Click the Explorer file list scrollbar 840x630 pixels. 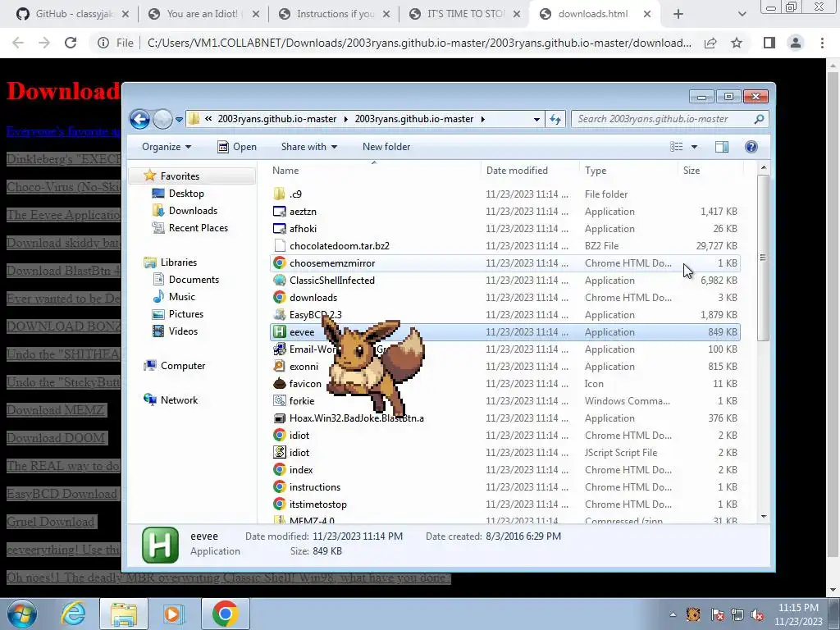click(x=764, y=257)
